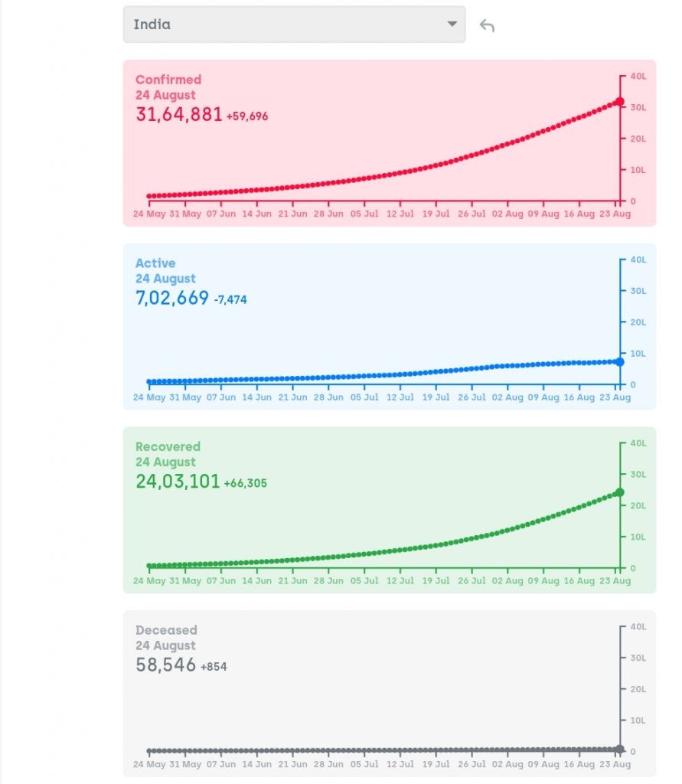Open the India region dropdown
The height and width of the screenshot is (784, 682).
(294, 24)
